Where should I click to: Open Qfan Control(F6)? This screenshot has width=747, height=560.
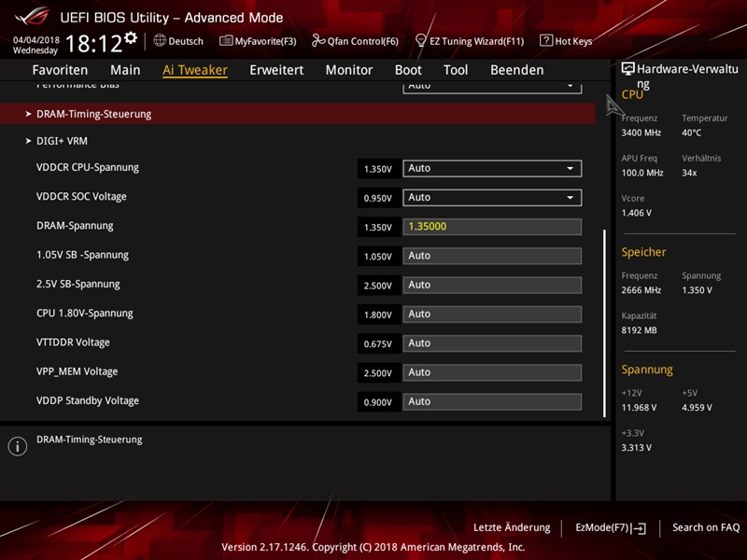(x=355, y=41)
